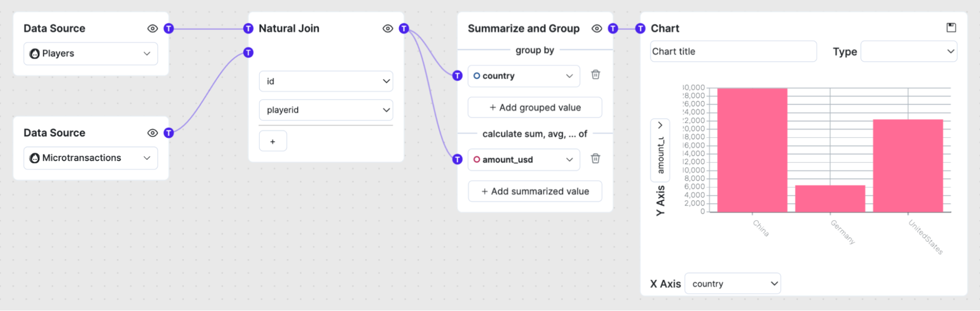Click the Chart title input field

point(733,51)
